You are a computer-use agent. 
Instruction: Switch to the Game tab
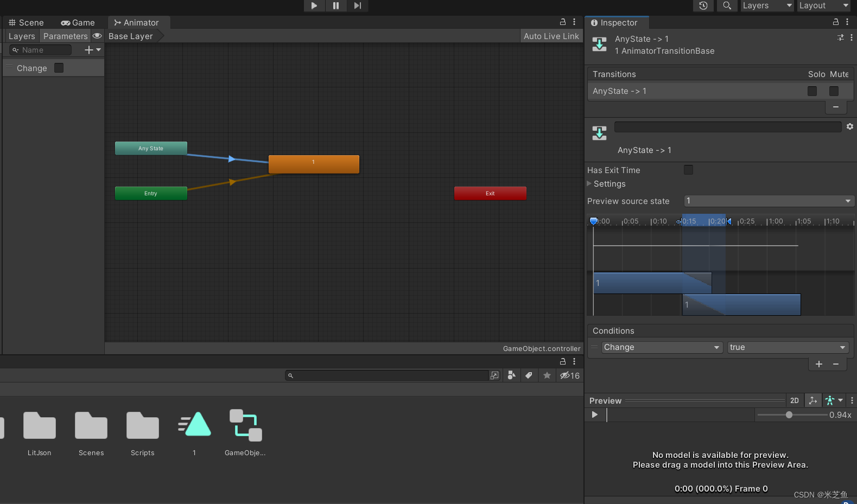coord(78,23)
